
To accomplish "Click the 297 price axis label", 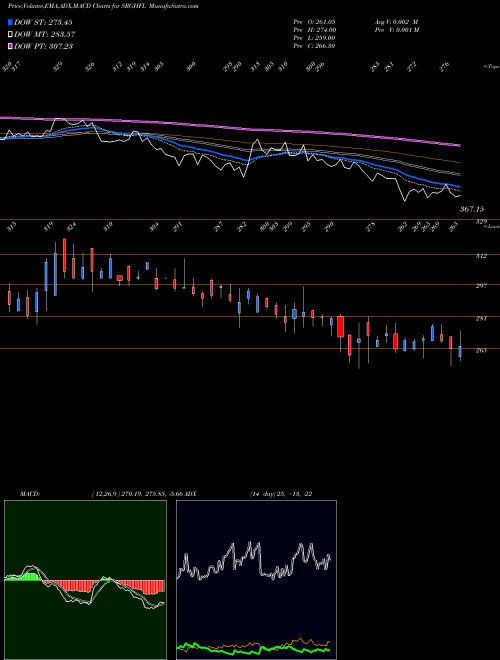I will point(481,286).
